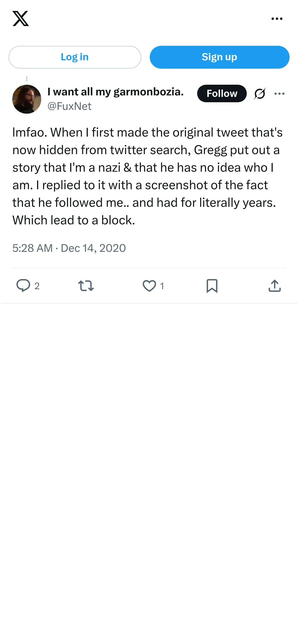Expand the tweet's three-dot options menu
Screen dimensions: 298x644
(x=279, y=94)
